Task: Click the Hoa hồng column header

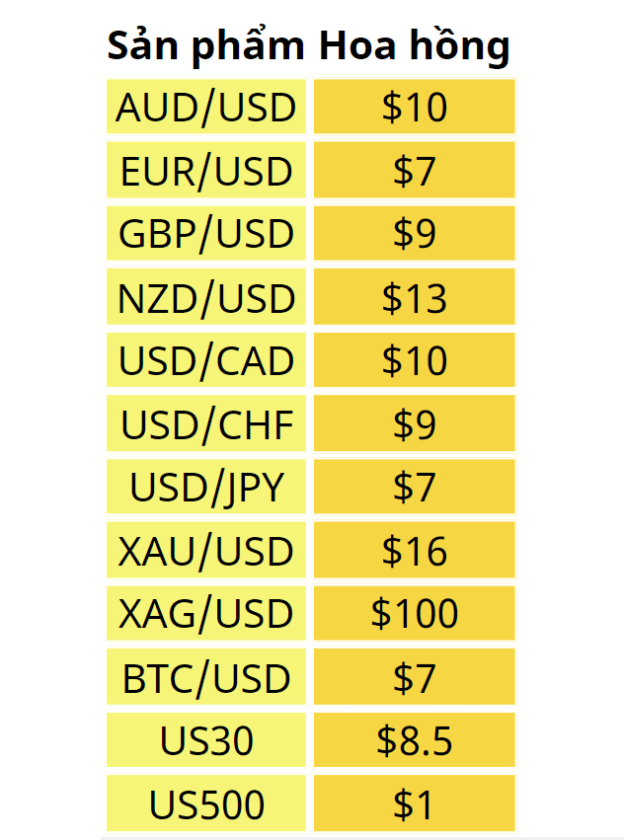Action: pyautogui.click(x=415, y=45)
